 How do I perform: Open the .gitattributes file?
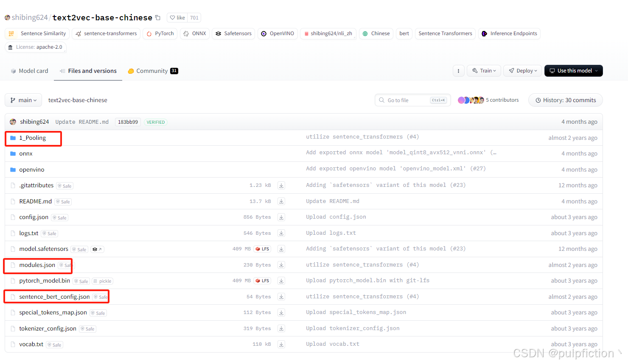coord(36,185)
